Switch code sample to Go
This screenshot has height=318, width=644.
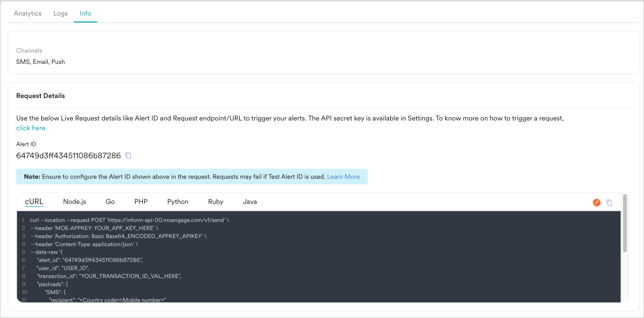[x=110, y=201]
